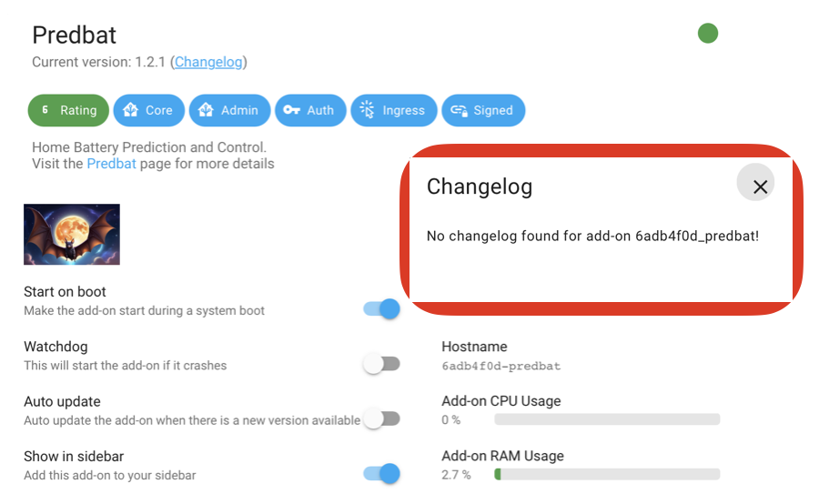This screenshot has height=504, width=819.
Task: Open the Predbat page hyperlink
Action: [x=111, y=164]
